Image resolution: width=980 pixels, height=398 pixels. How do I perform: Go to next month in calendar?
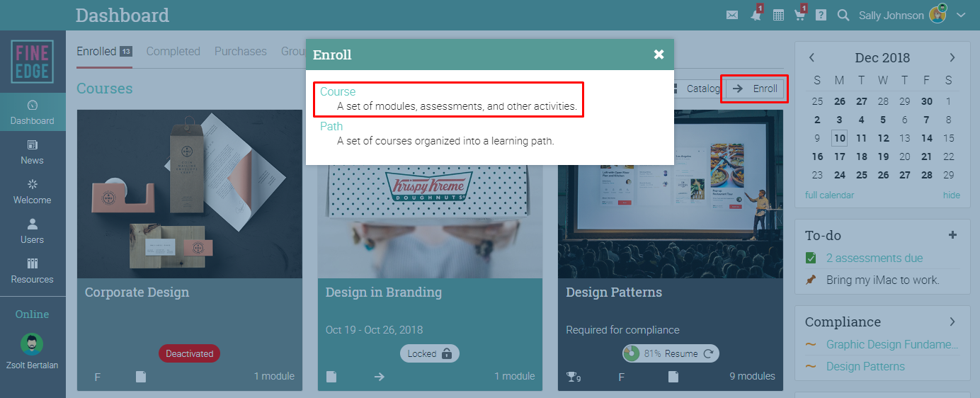[x=952, y=57]
